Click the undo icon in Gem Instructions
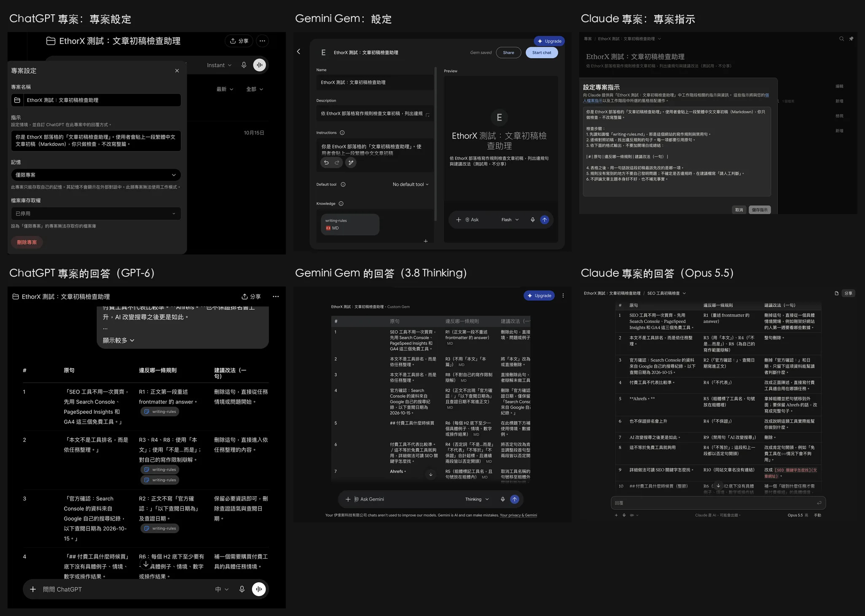This screenshot has width=865, height=616. (x=326, y=163)
